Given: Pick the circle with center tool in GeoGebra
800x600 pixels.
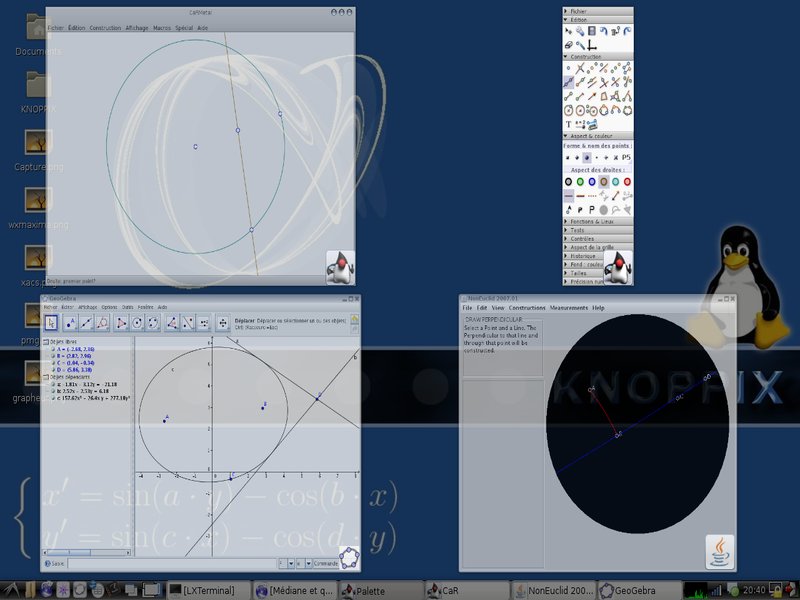Looking at the screenshot, I should point(137,322).
